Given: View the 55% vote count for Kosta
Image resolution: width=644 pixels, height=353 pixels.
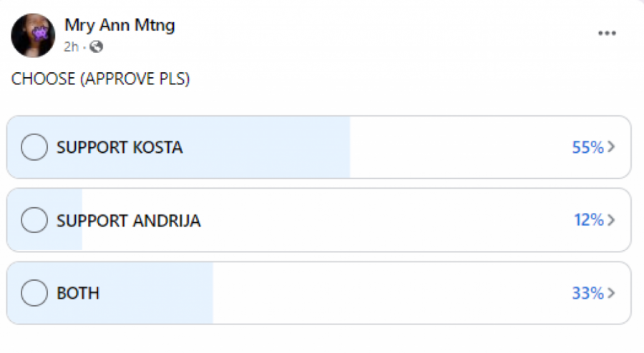Looking at the screenshot, I should pos(587,148).
